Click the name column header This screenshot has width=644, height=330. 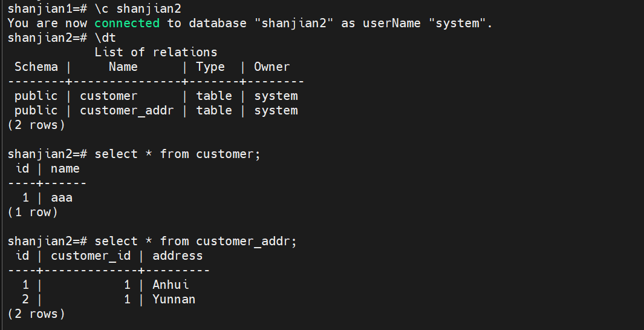tap(65, 168)
